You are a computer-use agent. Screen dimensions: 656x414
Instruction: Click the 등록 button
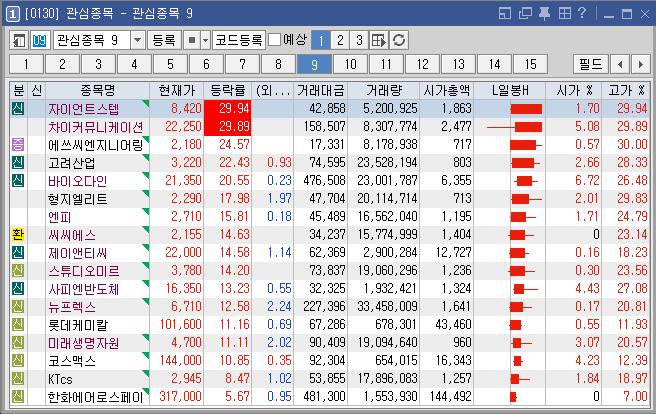click(164, 41)
